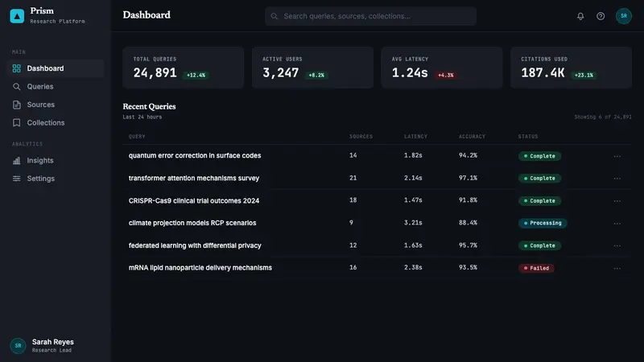Click the 97.1% accuracy value
Image resolution: width=644 pixels, height=362 pixels.
click(x=468, y=178)
